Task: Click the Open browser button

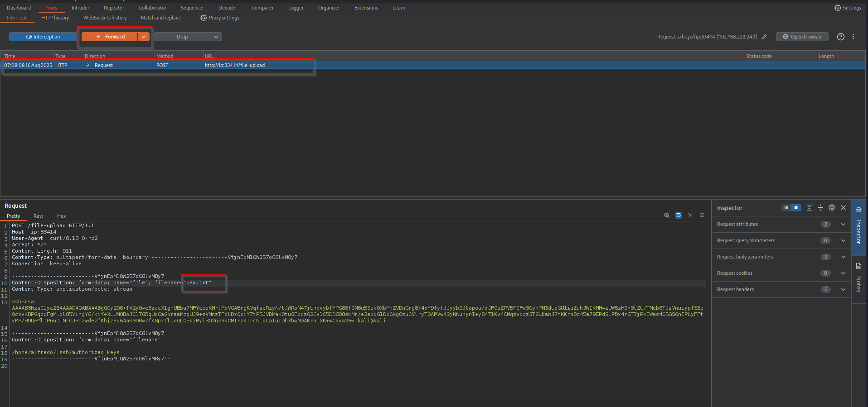Action: [x=802, y=37]
